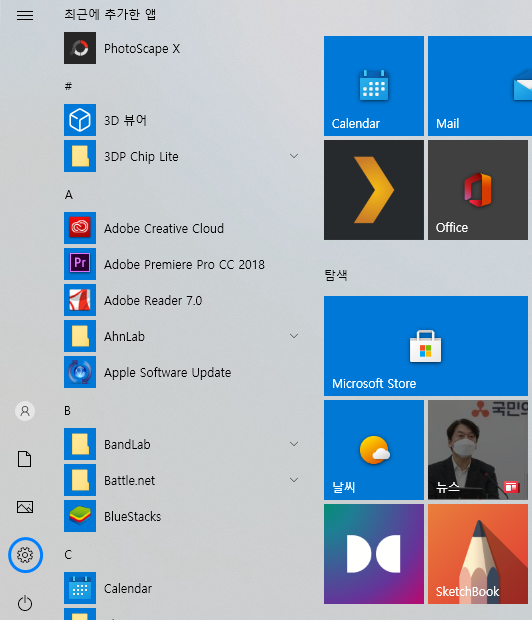Select the BlueStacks label
The height and width of the screenshot is (620, 532).
point(133,516)
